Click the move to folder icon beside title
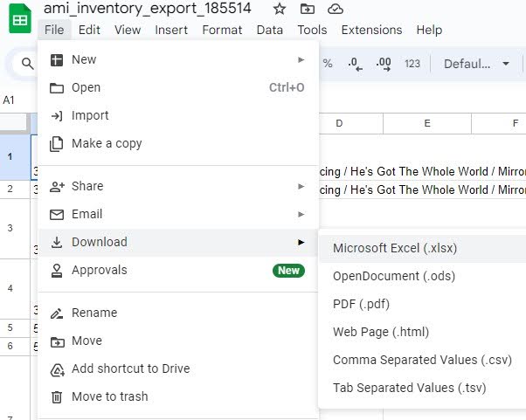This screenshot has height=420, width=526. [x=308, y=9]
